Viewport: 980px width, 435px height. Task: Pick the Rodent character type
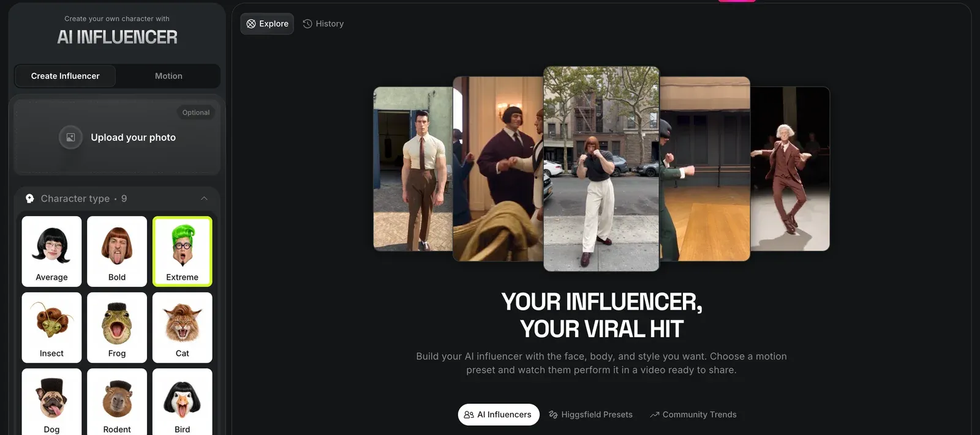click(117, 402)
